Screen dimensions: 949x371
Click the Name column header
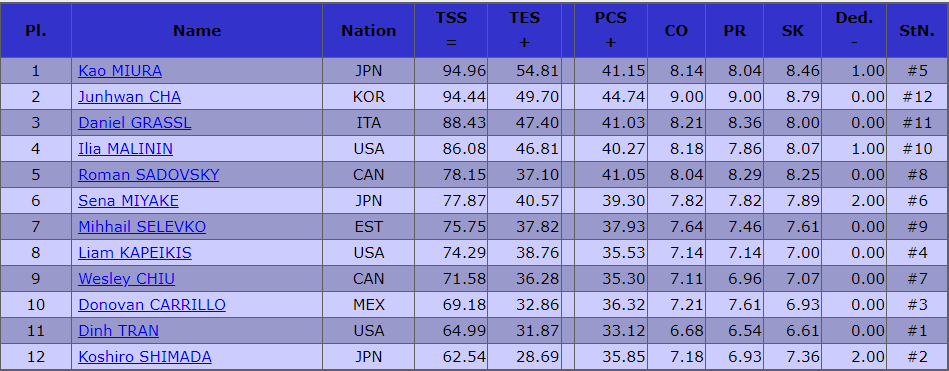point(197,31)
